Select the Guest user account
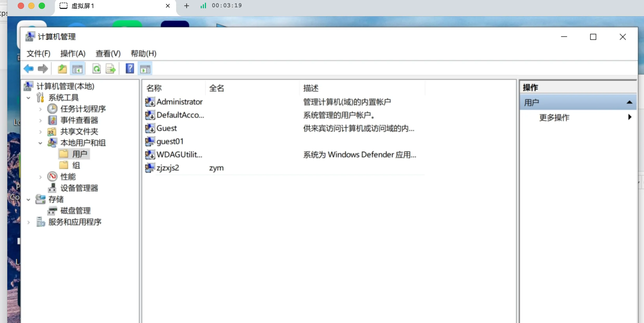Image resolution: width=644 pixels, height=323 pixels. pos(167,128)
